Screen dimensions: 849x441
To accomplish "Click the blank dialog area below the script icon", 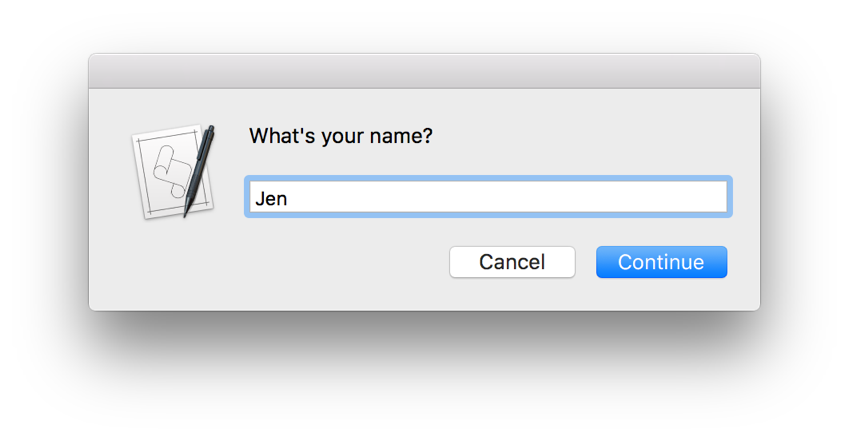I will pyautogui.click(x=173, y=263).
